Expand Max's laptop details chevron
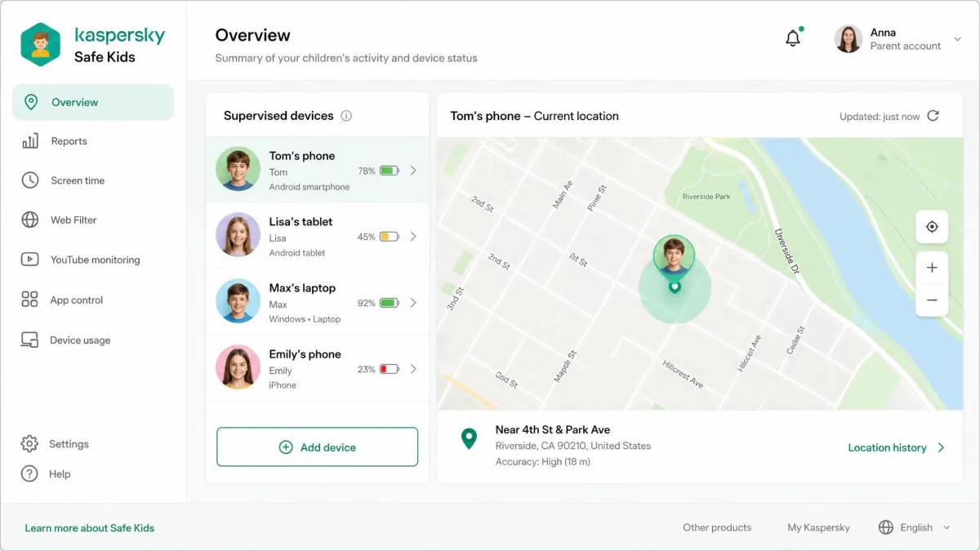This screenshot has height=551, width=980. point(413,303)
